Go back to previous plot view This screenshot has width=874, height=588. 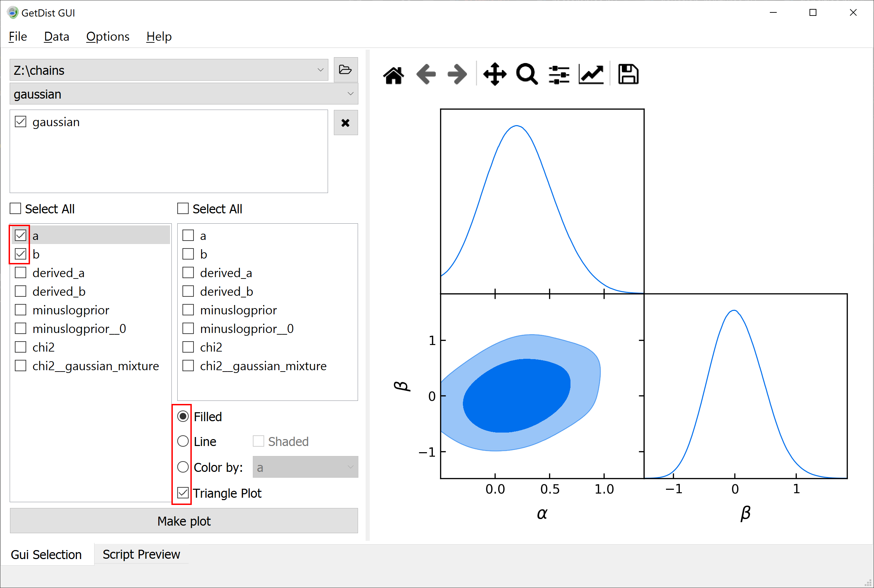tap(426, 74)
